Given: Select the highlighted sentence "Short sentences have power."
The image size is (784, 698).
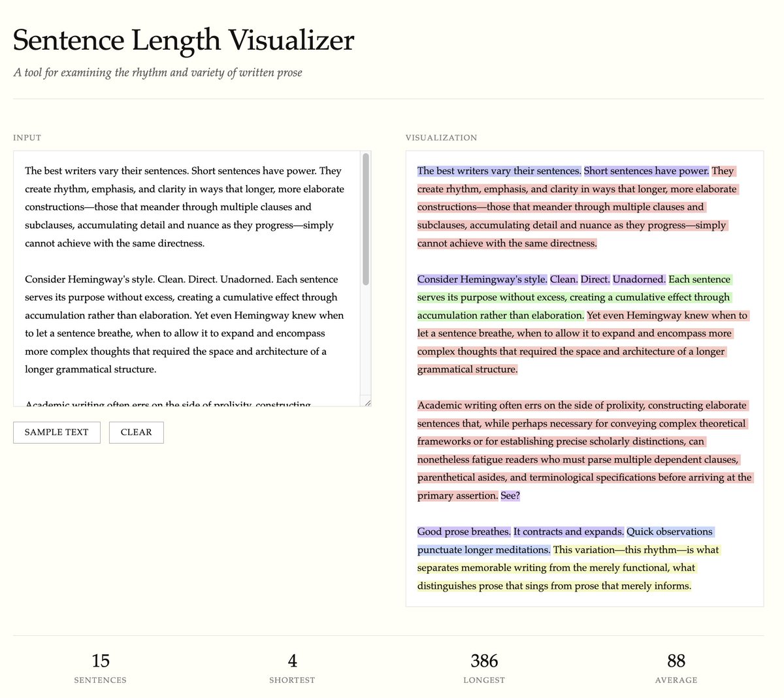Looking at the screenshot, I should (645, 171).
